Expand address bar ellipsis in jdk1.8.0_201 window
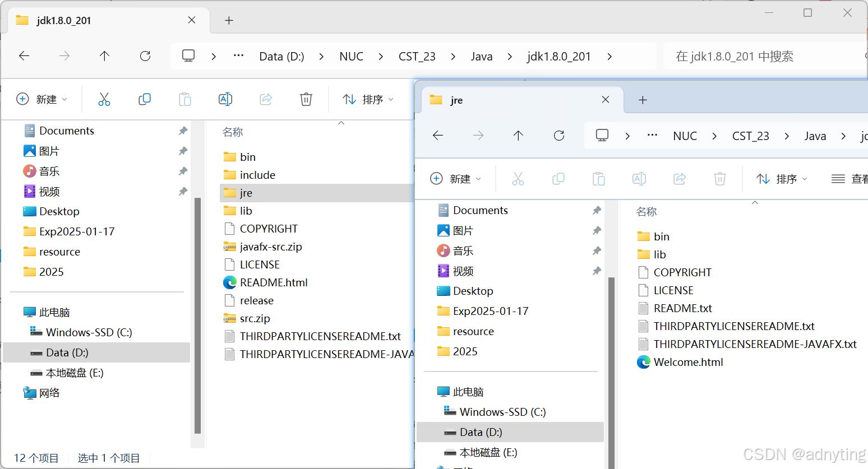Screen dimensions: 868x469 click(x=239, y=55)
